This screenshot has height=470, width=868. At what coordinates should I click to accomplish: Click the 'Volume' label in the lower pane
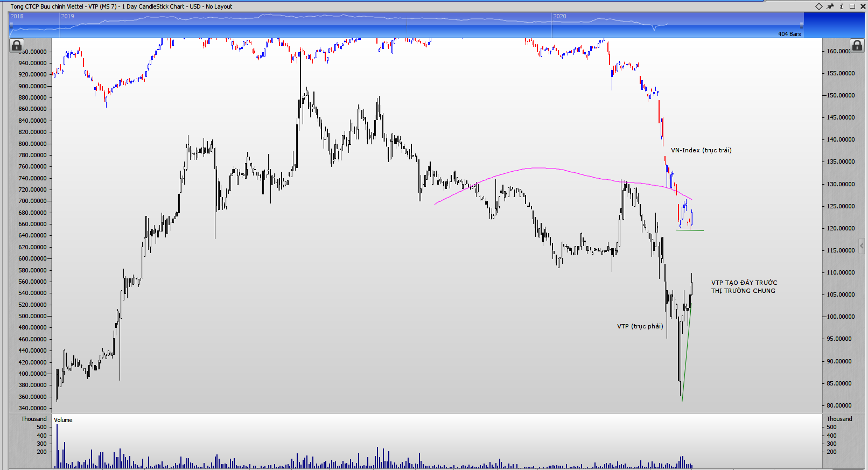click(63, 420)
